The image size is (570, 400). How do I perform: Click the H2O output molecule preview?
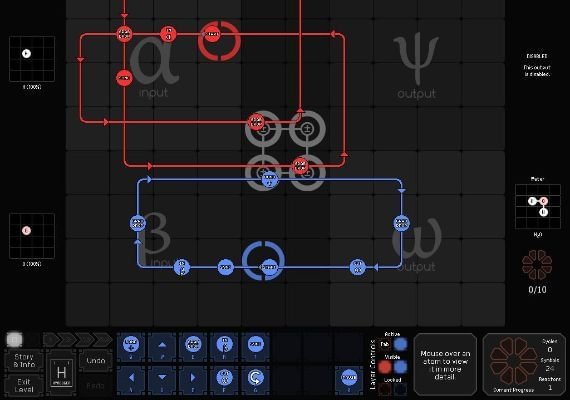coord(538,207)
